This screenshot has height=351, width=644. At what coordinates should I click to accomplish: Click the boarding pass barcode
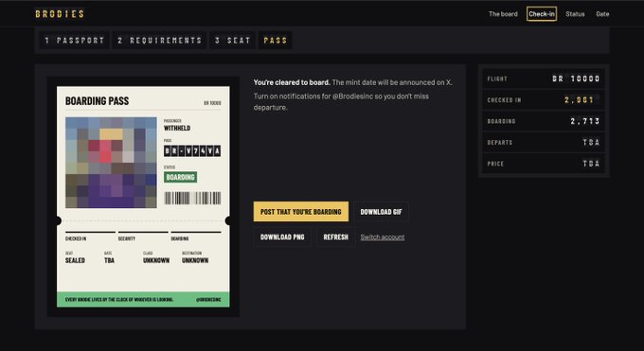(x=192, y=199)
